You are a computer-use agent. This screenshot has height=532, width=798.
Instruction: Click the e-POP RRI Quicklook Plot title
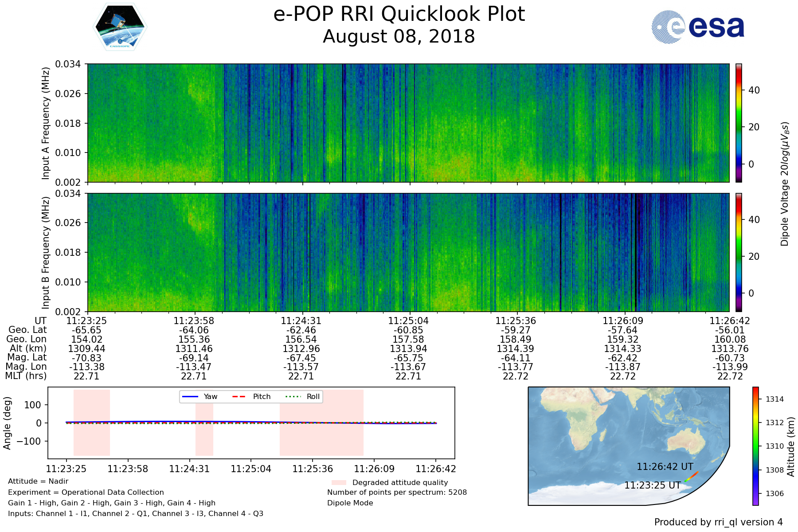pyautogui.click(x=399, y=14)
